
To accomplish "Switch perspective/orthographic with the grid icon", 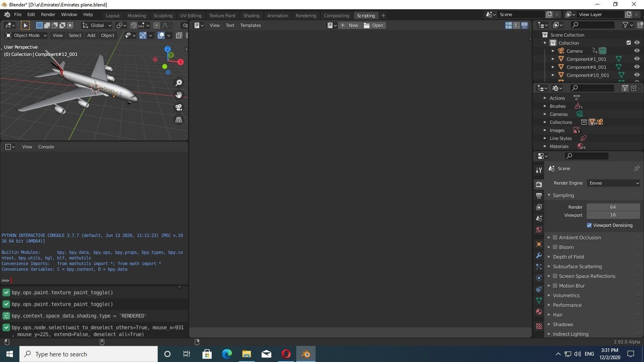I will [179, 120].
